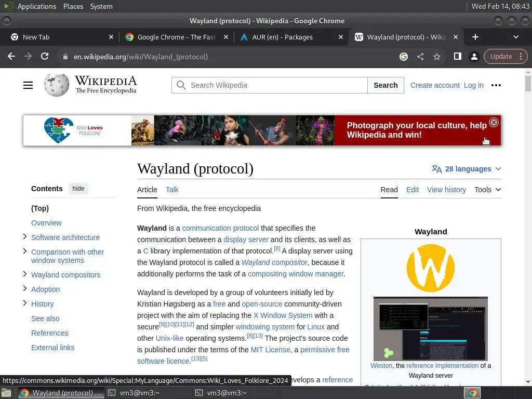
Task: Bookmark this page with the star icon
Action: (x=437, y=57)
